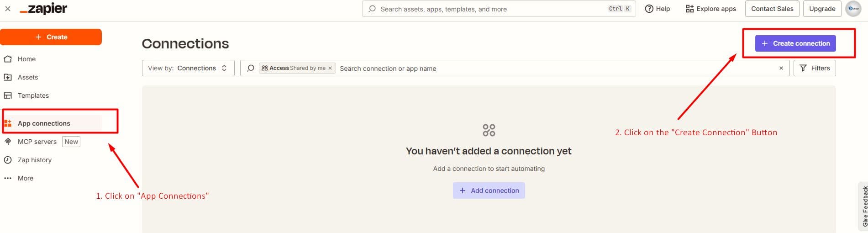The height and width of the screenshot is (233, 868).
Task: Click the MCP servers icon
Action: 8,142
